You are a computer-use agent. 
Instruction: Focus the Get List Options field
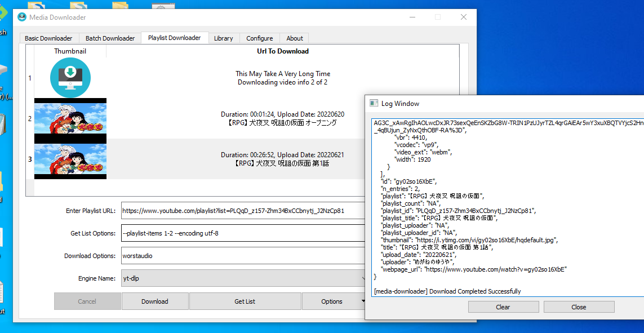point(245,233)
